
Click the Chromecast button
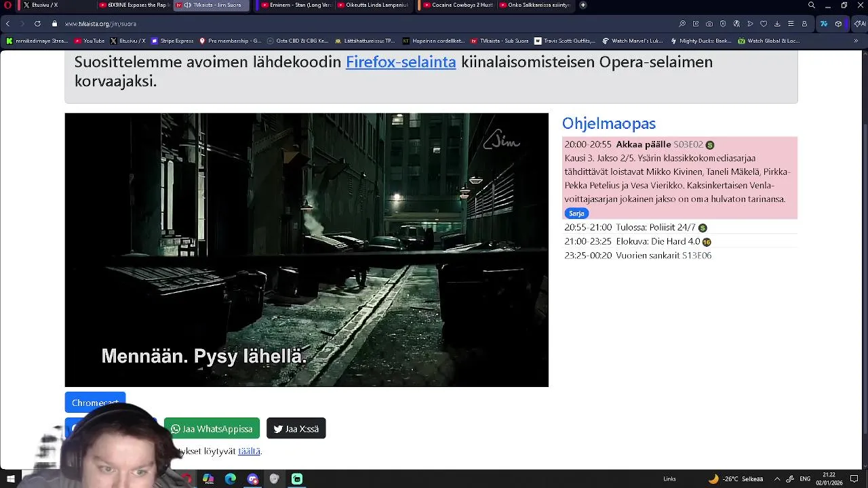tap(95, 403)
